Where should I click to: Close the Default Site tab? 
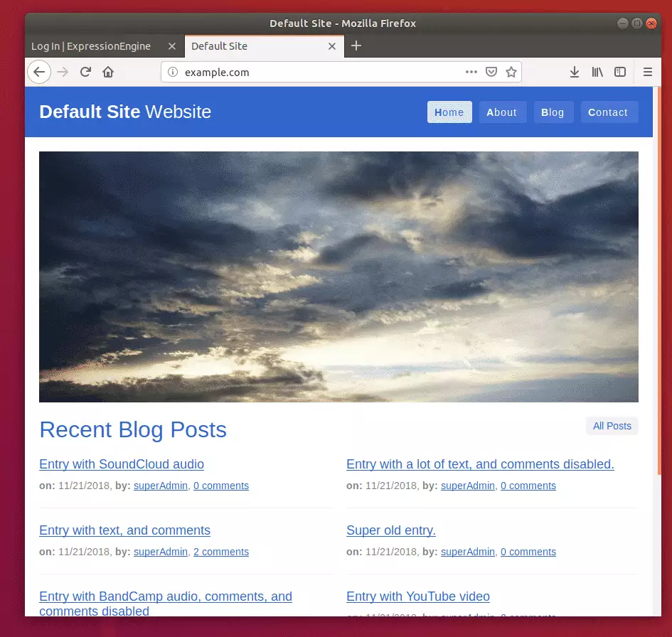331,46
